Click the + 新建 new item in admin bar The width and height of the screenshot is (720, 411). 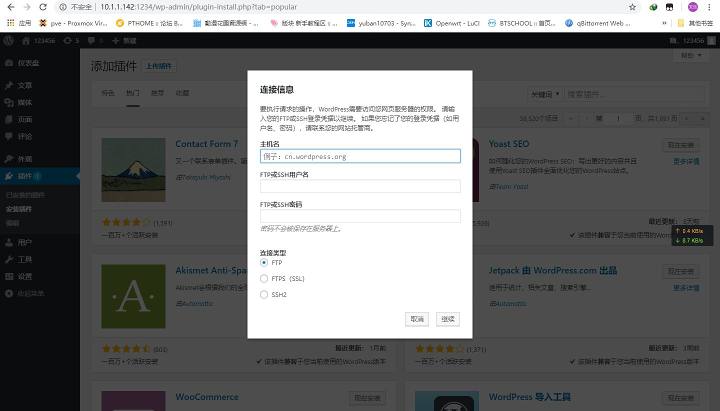124,40
